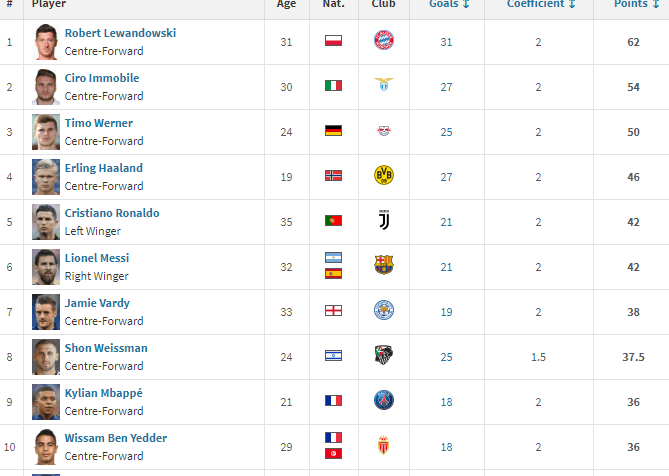Open Robert Lewandowski's player profile link

pos(120,33)
